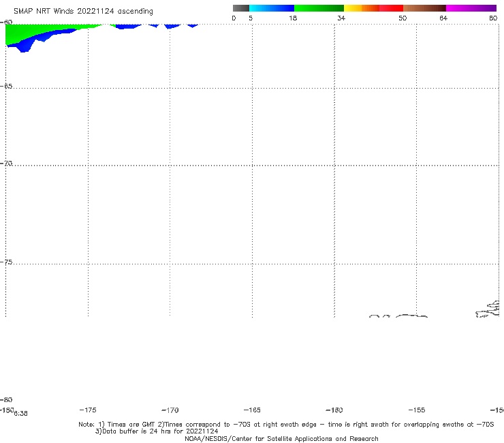Click the 'Data buffer is 24 hrs' note

pos(157,431)
